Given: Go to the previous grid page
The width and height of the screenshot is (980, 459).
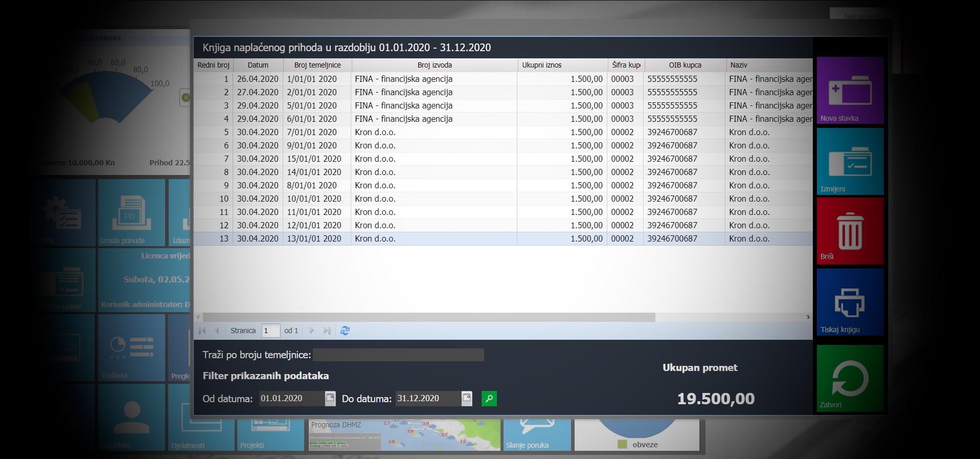Looking at the screenshot, I should coord(217,331).
